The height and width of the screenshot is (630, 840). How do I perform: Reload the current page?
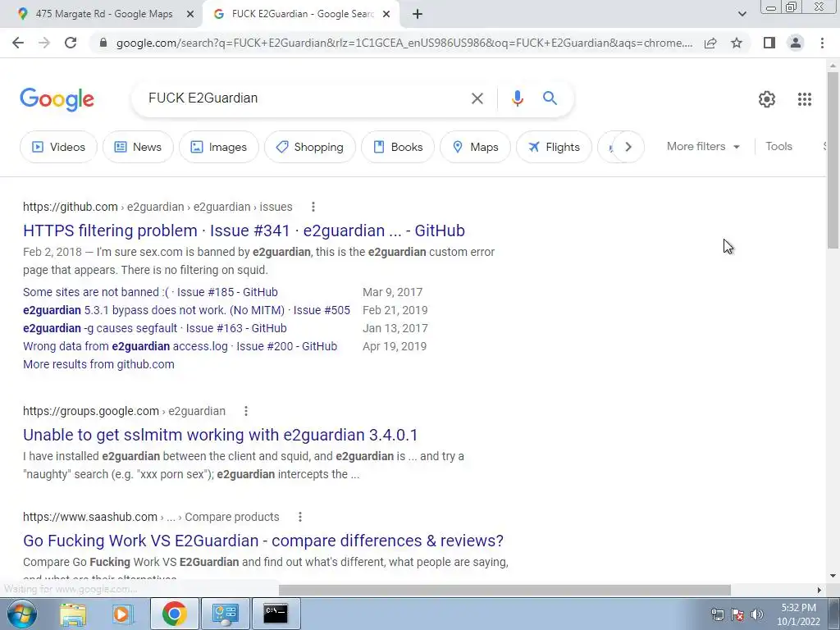pyautogui.click(x=71, y=43)
